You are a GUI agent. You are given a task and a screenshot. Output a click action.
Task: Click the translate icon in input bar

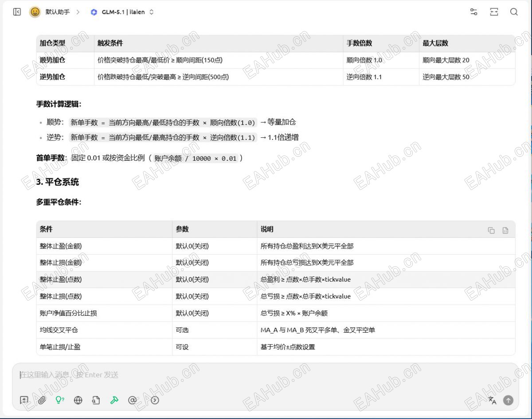pos(492,400)
